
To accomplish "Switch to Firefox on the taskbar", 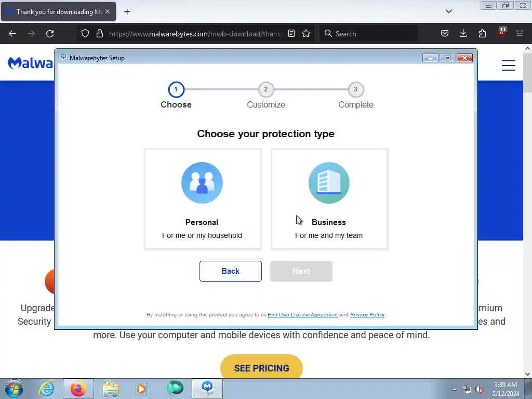I will [78, 389].
